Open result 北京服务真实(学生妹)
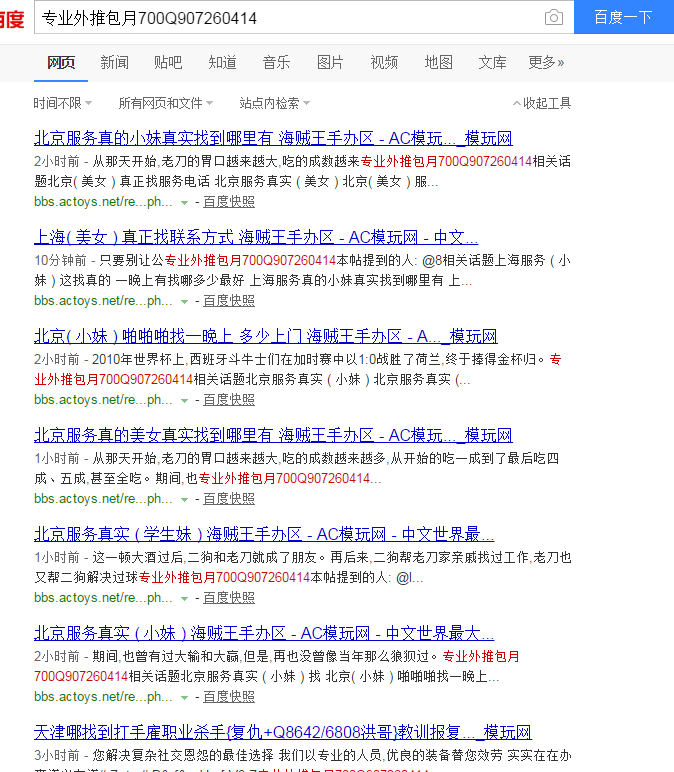This screenshot has height=772, width=674. pos(264,534)
